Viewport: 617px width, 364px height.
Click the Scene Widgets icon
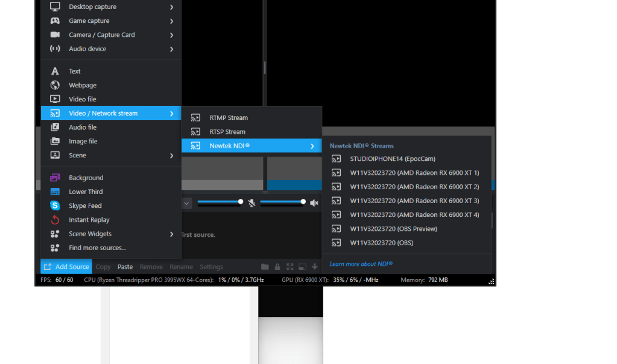coord(55,234)
